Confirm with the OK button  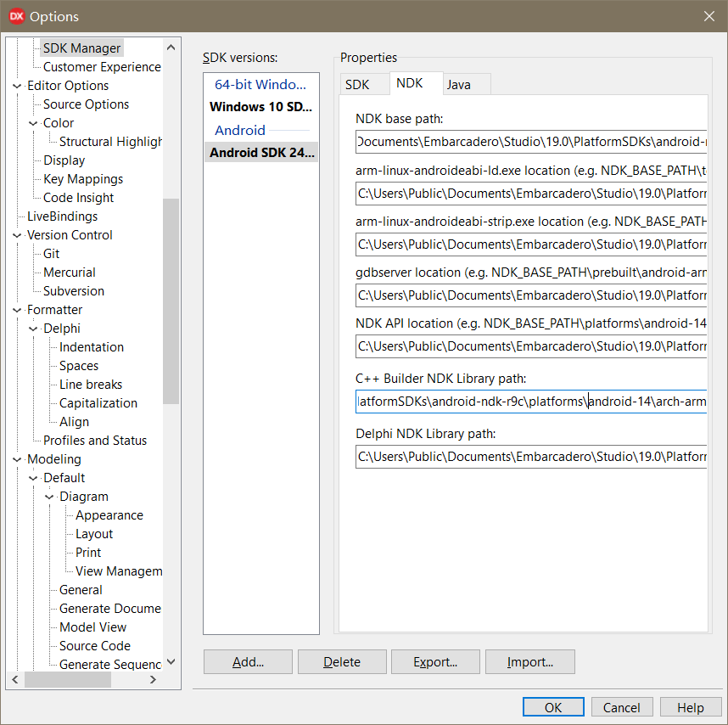pos(553,707)
